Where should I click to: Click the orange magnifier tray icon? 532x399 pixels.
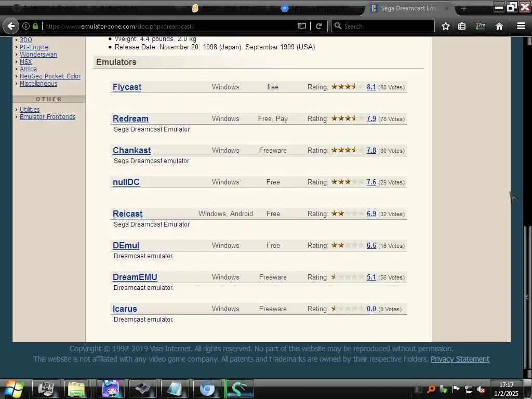[431, 389]
